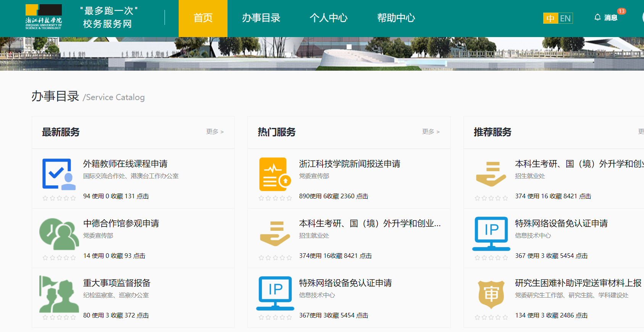This screenshot has width=644, height=332.
Task: Open 本科生考研 link in 热门服务
Action: 370,223
